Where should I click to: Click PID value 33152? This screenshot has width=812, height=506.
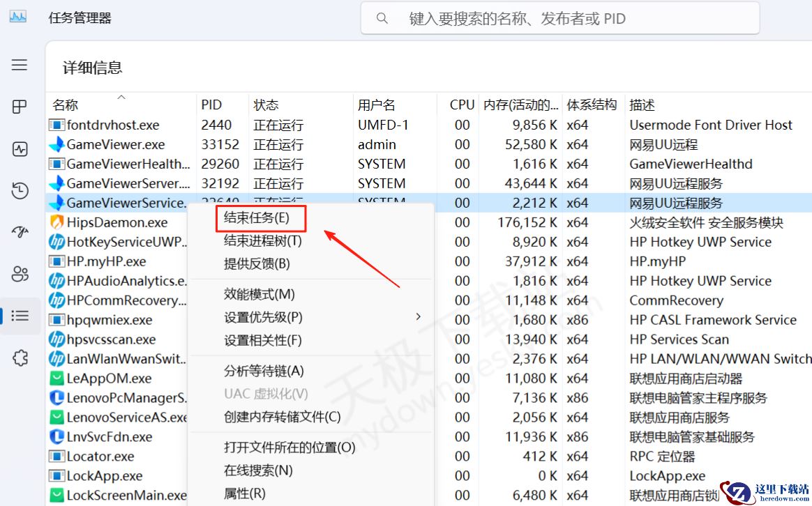coord(220,144)
